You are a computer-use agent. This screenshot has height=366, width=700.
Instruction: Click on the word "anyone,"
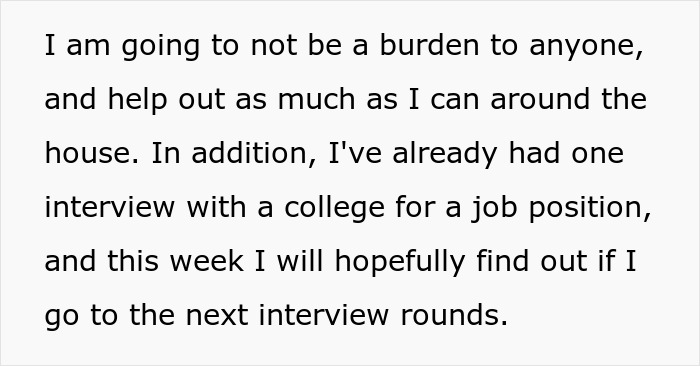click(586, 48)
